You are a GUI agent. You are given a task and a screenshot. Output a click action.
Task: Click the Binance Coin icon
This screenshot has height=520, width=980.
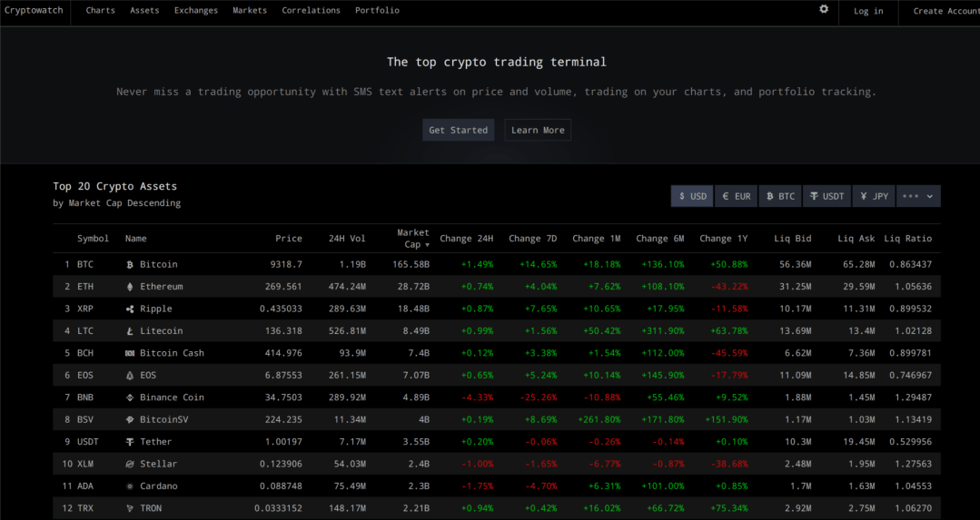pyautogui.click(x=130, y=397)
